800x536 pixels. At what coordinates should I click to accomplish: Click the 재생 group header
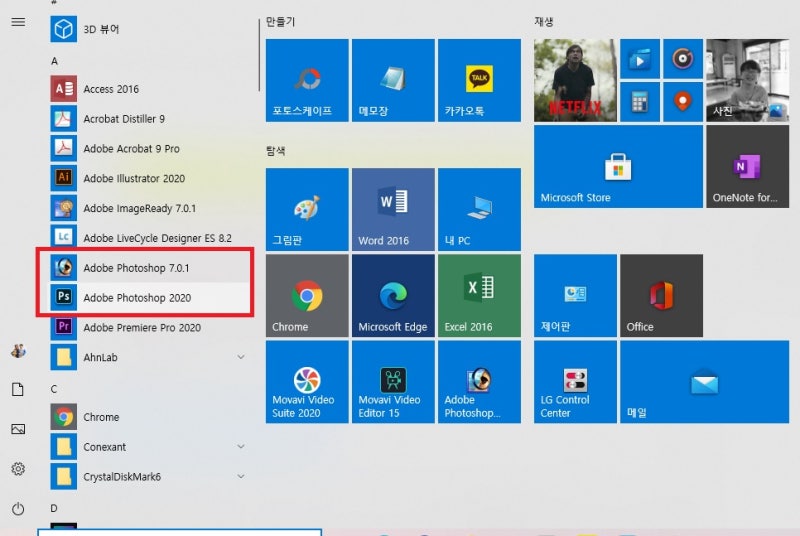pos(544,22)
